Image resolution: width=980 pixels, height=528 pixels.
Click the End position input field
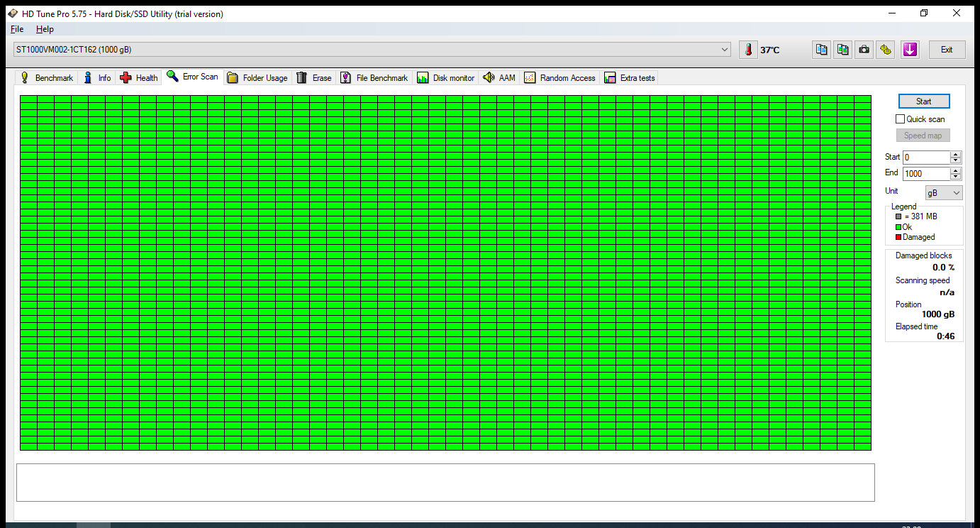tap(926, 174)
